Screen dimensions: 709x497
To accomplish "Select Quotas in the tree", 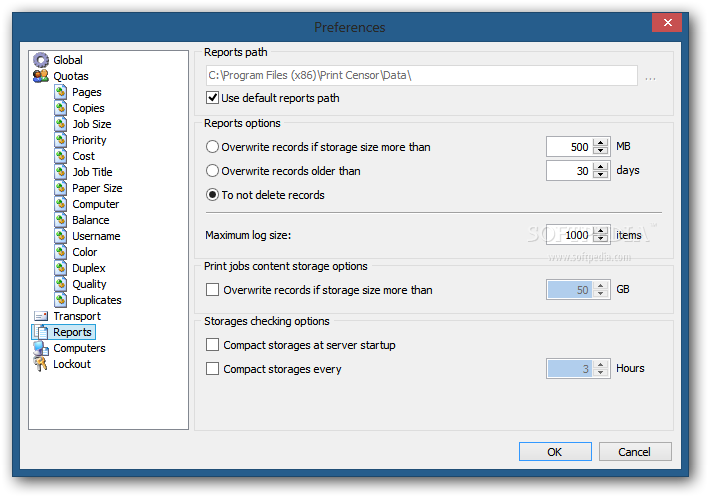I will click(x=71, y=76).
